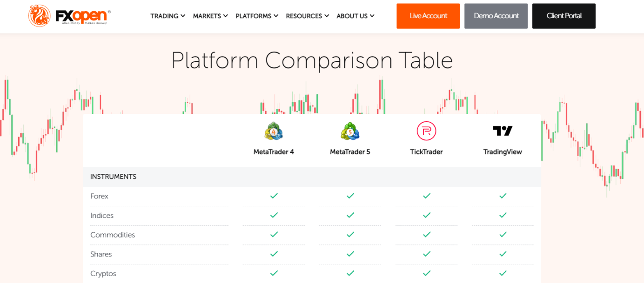Click the Shares checkmark under TickTrader

426,254
